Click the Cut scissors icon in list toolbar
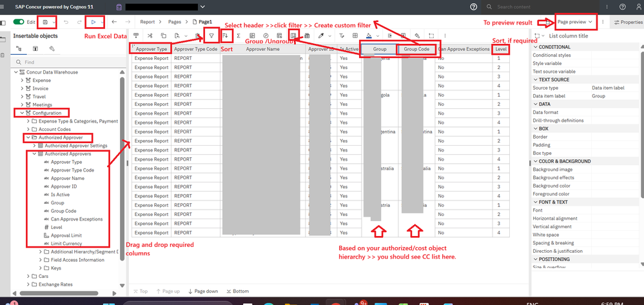Image resolution: width=644 pixels, height=305 pixels. click(150, 35)
